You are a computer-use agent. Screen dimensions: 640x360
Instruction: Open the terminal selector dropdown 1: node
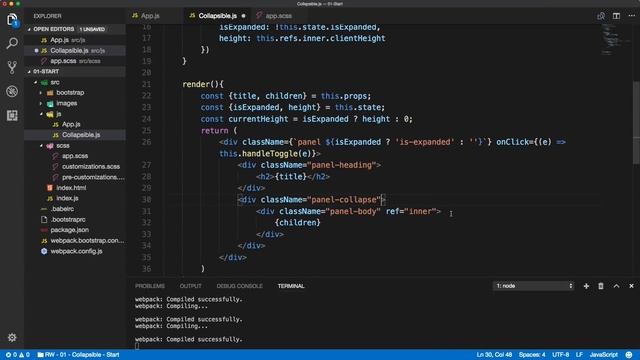533,286
